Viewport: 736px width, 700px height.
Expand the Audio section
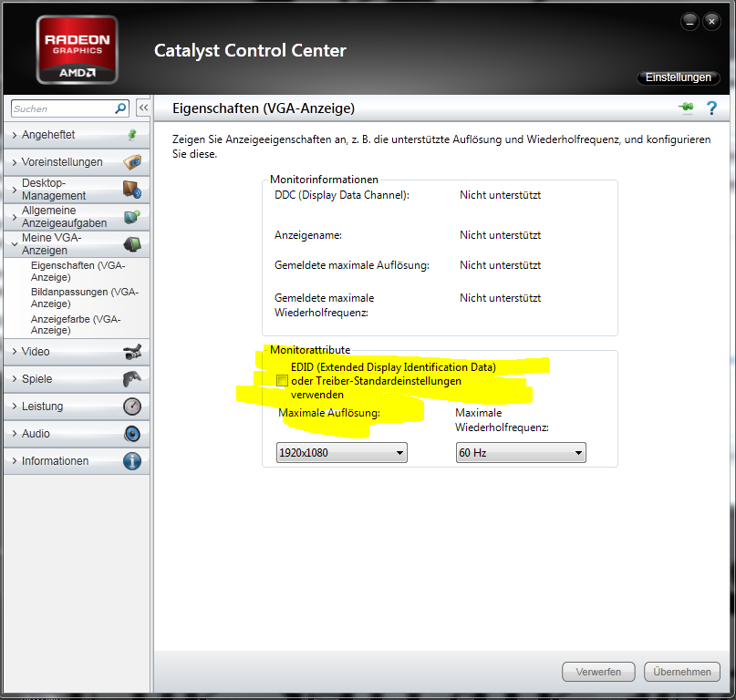(76, 434)
